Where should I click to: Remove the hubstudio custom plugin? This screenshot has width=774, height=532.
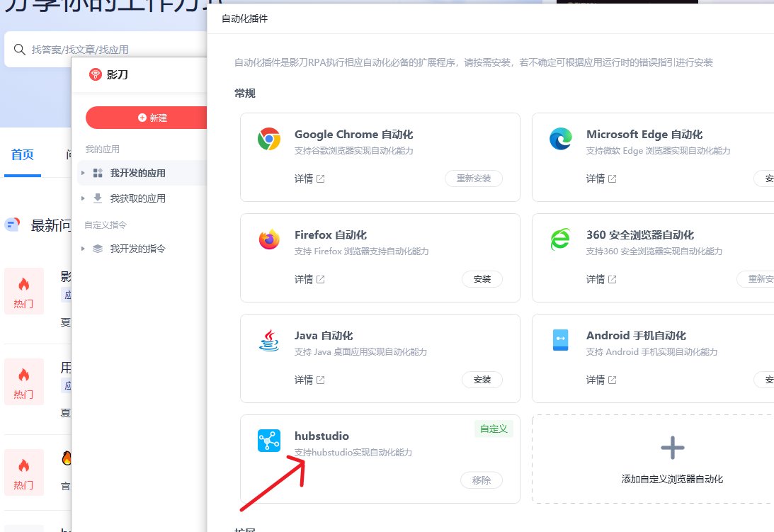coord(482,480)
